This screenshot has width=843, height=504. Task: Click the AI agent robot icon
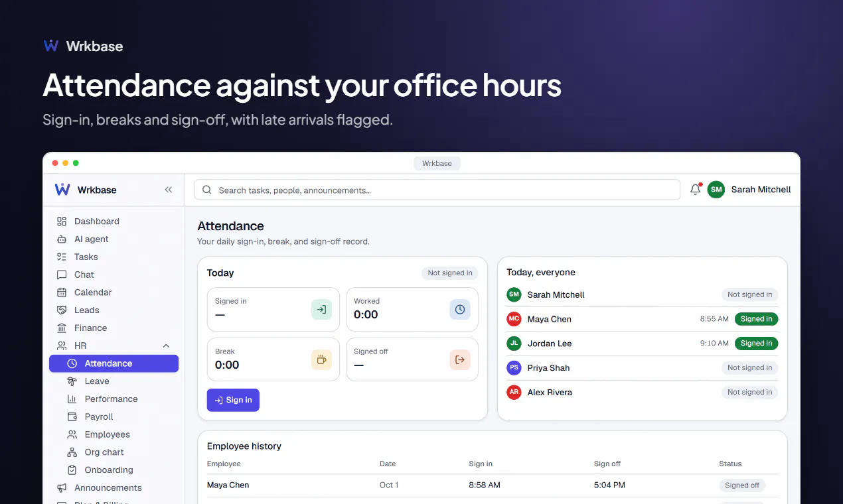point(62,239)
